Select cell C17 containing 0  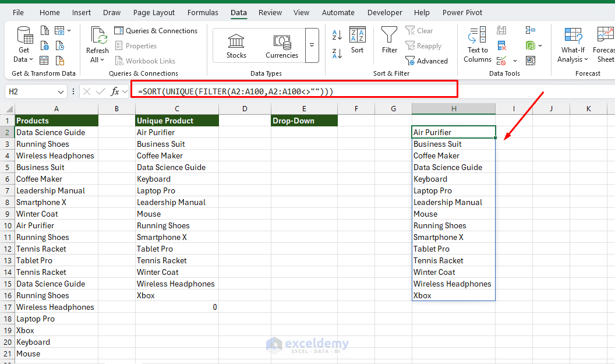[177, 307]
